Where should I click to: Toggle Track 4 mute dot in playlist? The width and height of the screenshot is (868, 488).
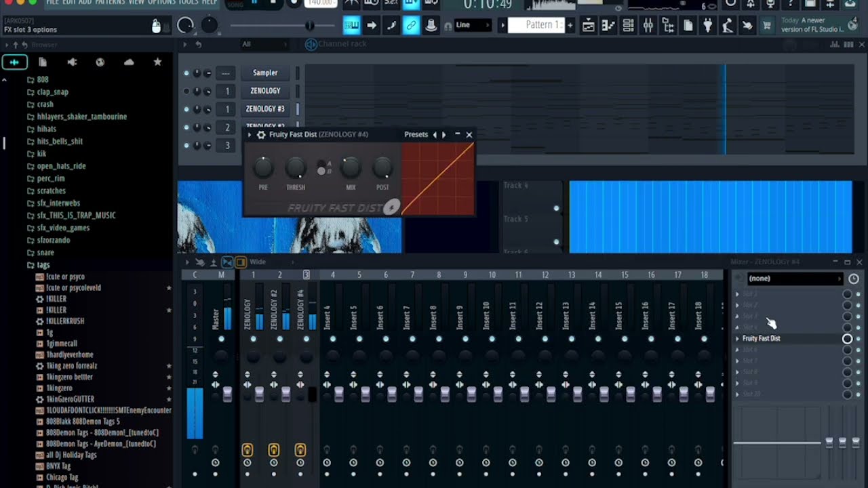[557, 208]
